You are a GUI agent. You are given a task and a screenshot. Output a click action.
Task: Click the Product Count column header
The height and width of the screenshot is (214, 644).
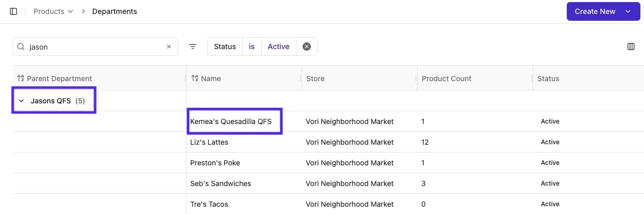click(475, 79)
